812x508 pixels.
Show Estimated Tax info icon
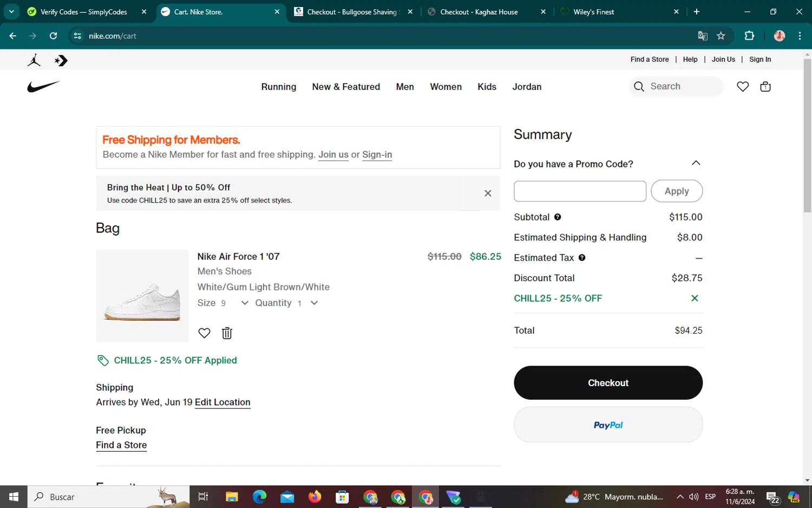tap(582, 258)
